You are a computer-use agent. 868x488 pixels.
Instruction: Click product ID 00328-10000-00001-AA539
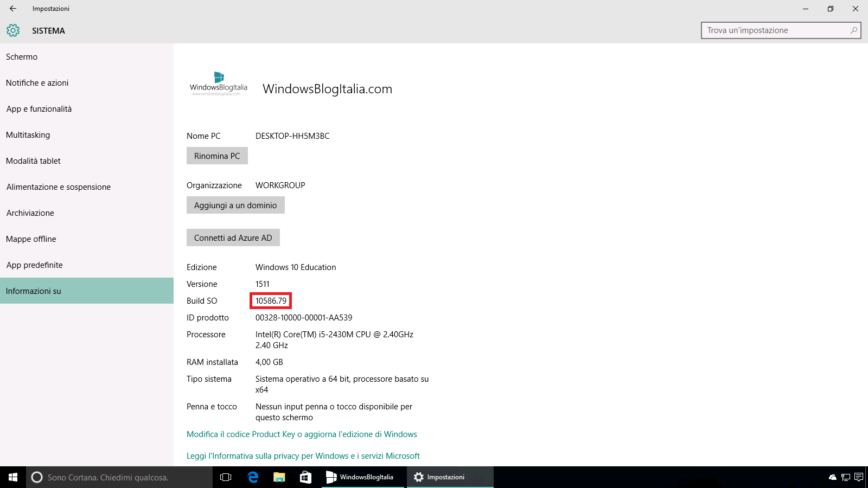coord(304,318)
